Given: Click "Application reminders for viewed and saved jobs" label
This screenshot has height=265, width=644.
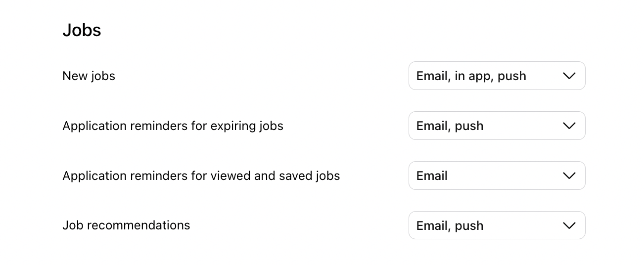Looking at the screenshot, I should pos(201,176).
